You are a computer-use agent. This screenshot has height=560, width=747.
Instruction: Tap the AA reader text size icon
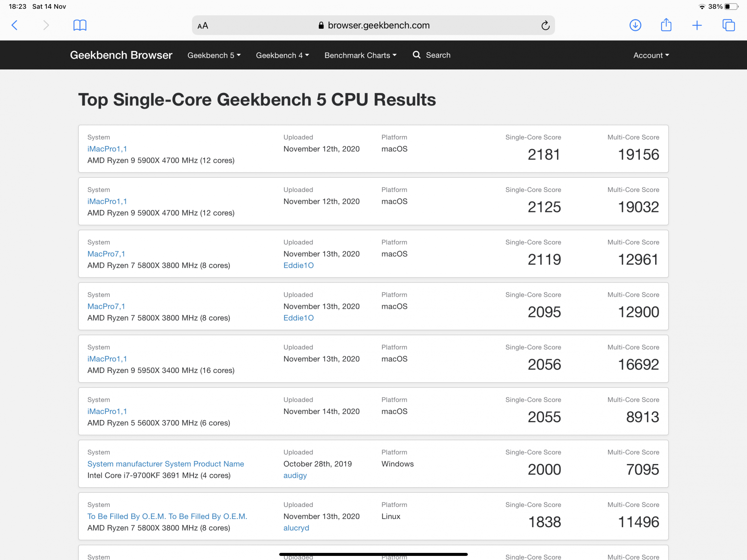[203, 26]
